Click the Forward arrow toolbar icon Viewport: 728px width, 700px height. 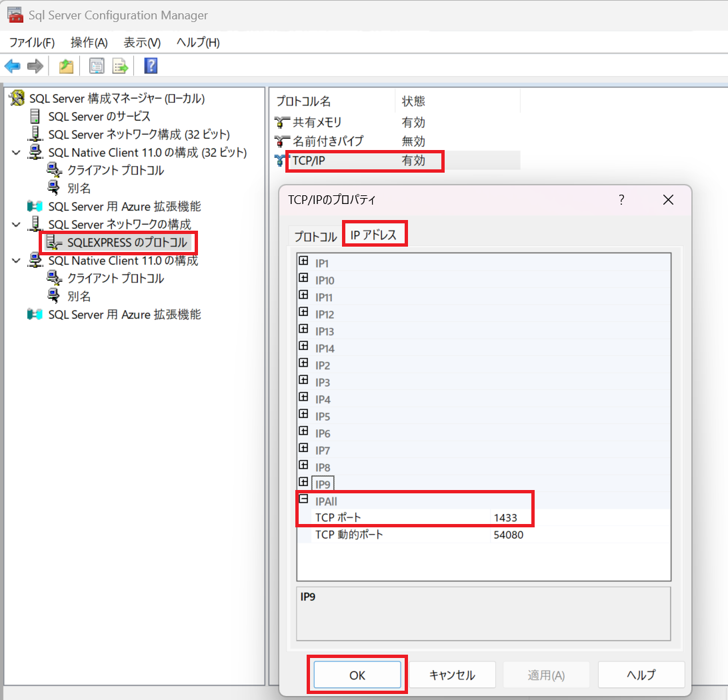[35, 67]
